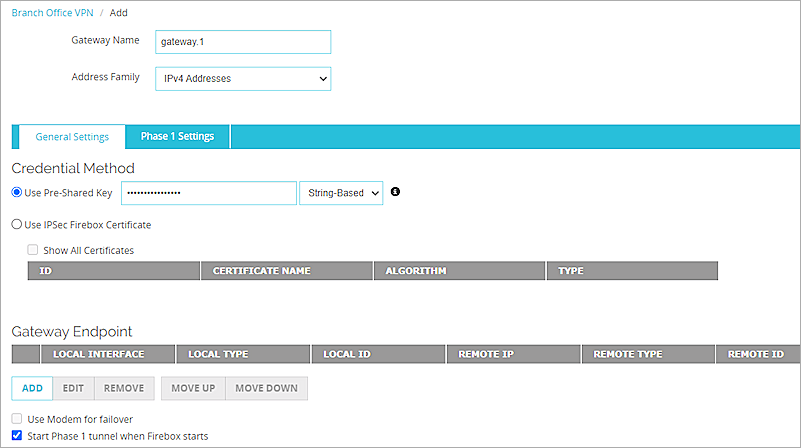Select Use Pre-Shared Key radio button
Viewport: 801px width, 448px height.
point(17,193)
